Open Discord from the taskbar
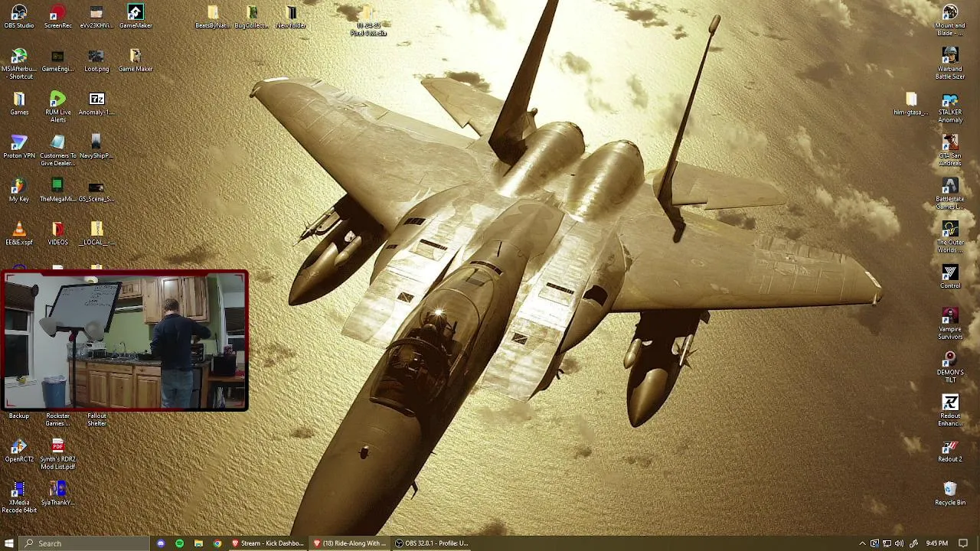The width and height of the screenshot is (980, 551). [x=161, y=543]
